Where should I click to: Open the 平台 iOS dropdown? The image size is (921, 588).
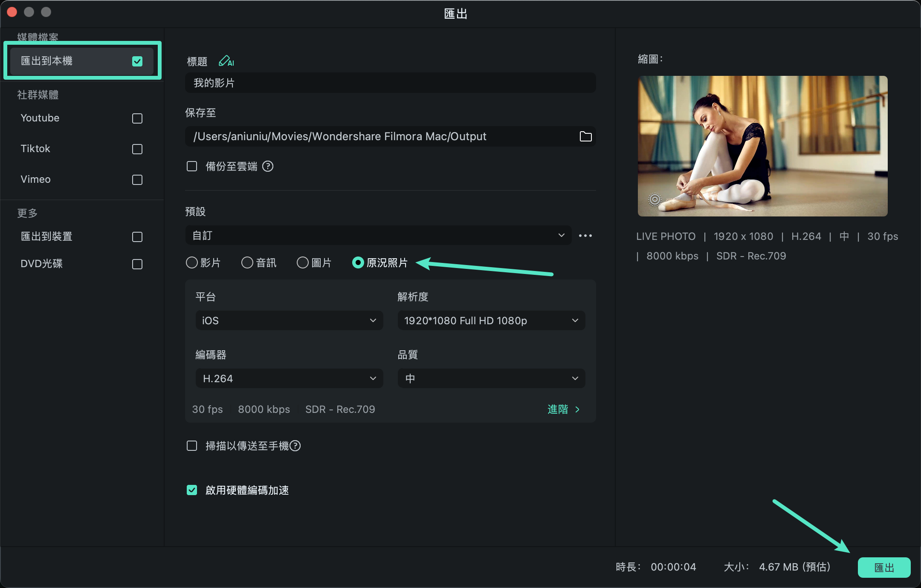289,320
